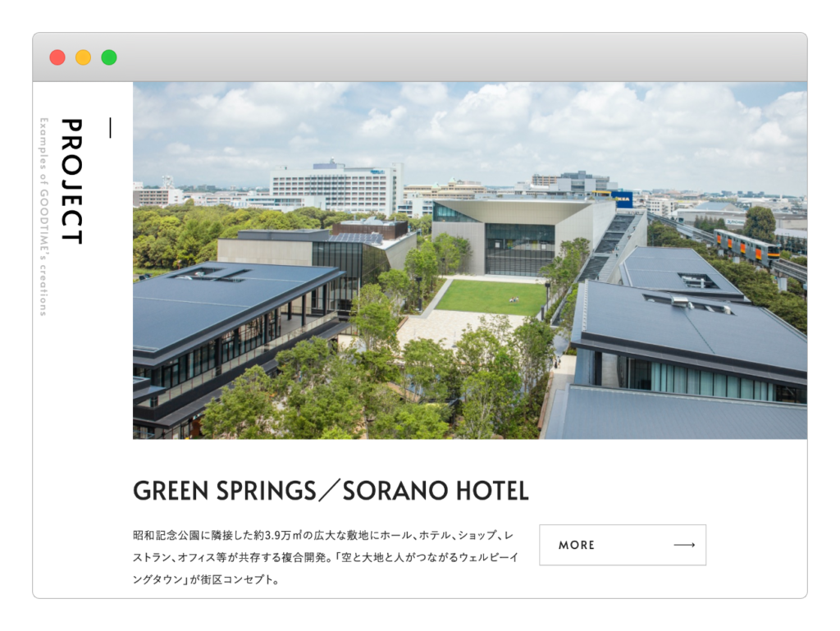Viewport: 840px width, 631px height.
Task: Click the arrow icon inside MORE button
Action: coord(684,545)
